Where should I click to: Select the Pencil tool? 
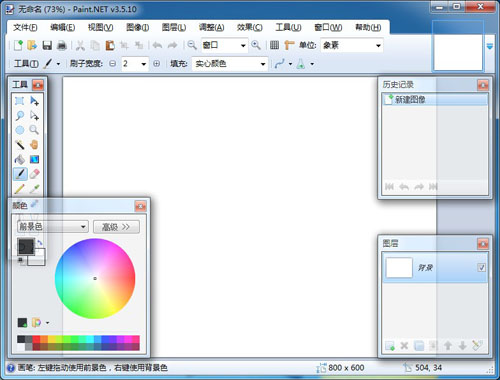point(20,189)
